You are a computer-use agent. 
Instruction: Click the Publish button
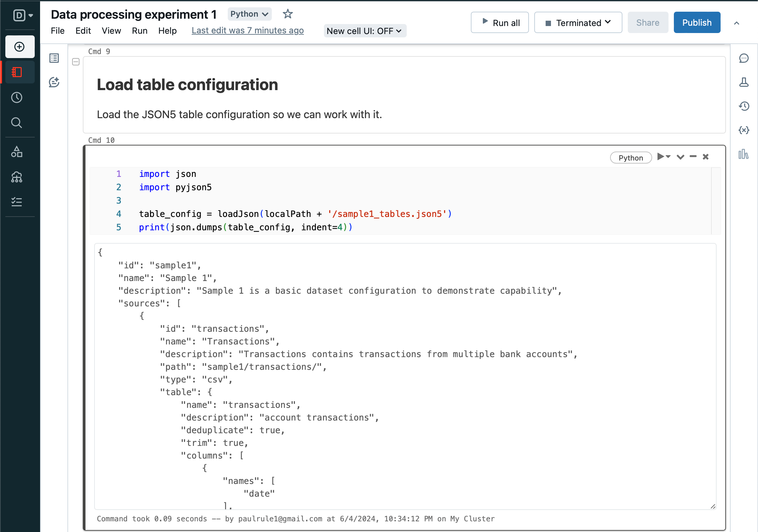[697, 23]
